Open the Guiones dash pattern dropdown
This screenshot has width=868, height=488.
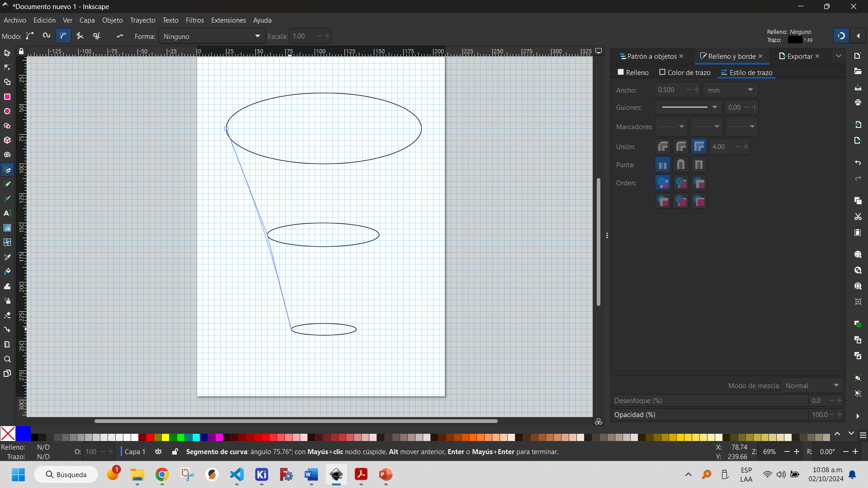pyautogui.click(x=689, y=108)
